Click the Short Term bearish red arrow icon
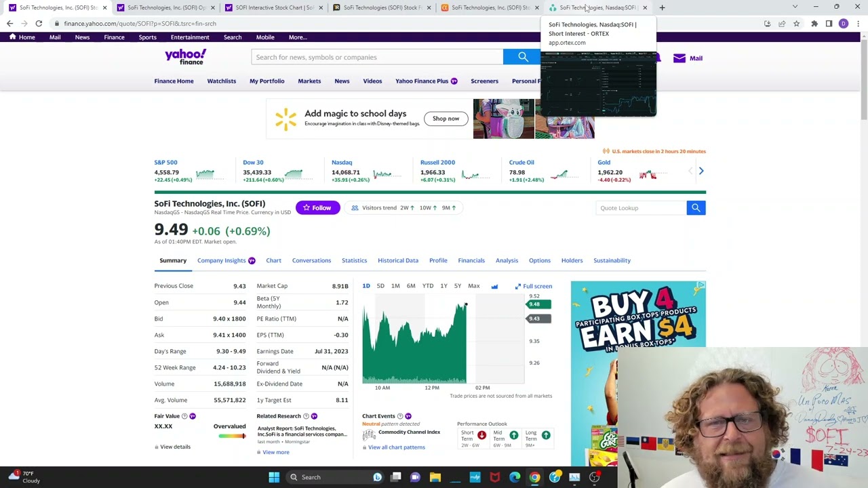This screenshot has width=868, height=488. point(481,435)
